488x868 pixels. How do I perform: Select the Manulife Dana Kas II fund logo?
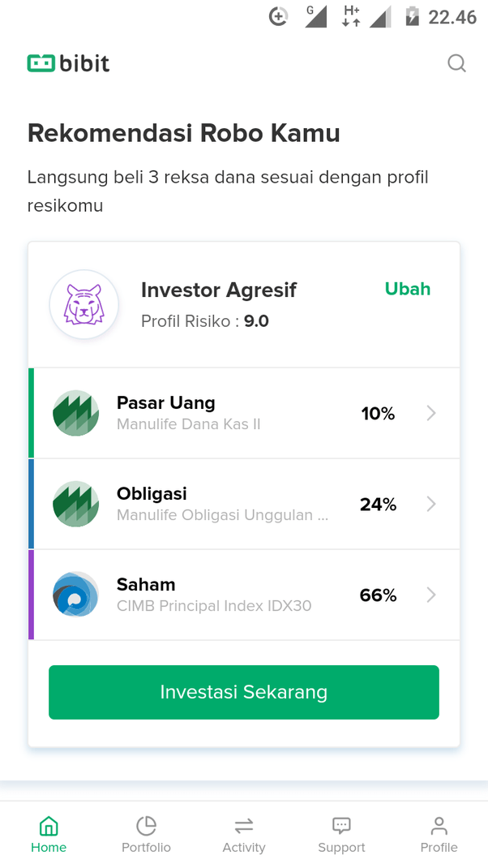pyautogui.click(x=75, y=413)
